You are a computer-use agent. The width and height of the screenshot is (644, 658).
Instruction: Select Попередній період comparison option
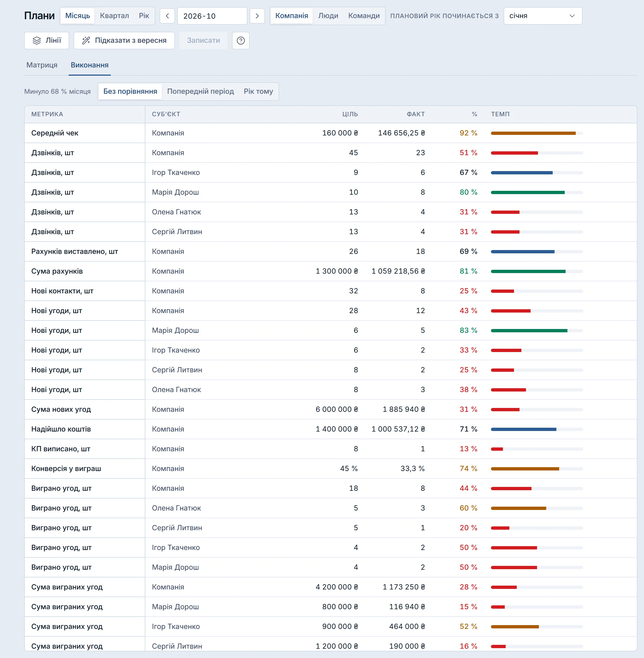pyautogui.click(x=200, y=92)
